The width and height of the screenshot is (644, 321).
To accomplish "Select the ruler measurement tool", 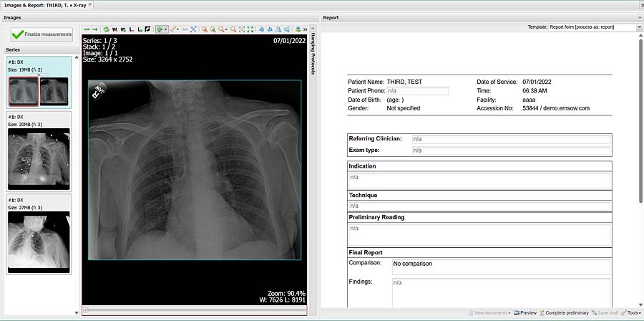I will pyautogui.click(x=173, y=29).
